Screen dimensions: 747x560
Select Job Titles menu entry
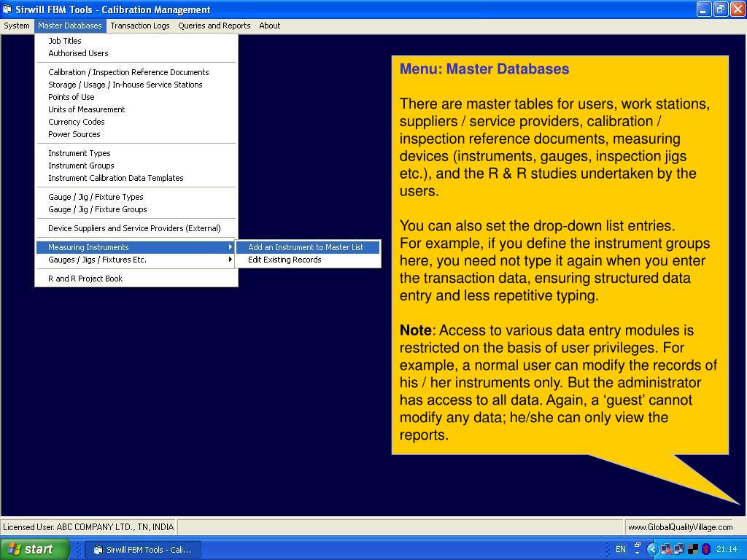click(136, 41)
